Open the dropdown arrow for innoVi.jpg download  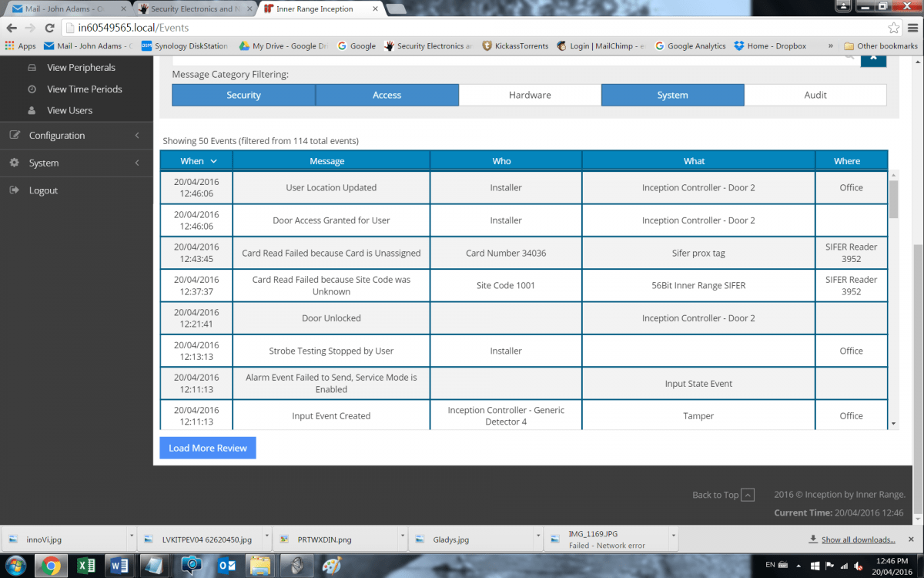(x=132, y=535)
